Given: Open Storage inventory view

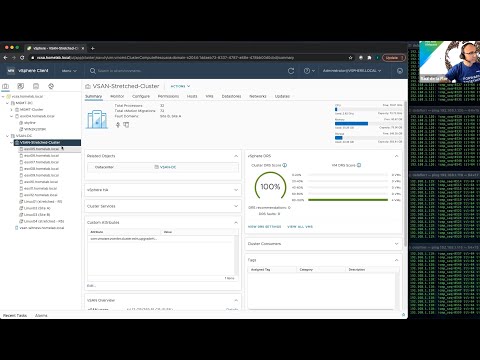Looking at the screenshot, I should [x=36, y=86].
